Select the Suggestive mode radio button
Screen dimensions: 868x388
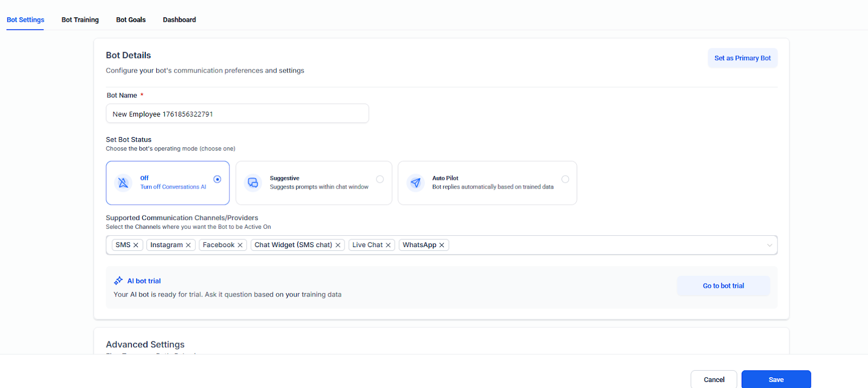pyautogui.click(x=380, y=179)
